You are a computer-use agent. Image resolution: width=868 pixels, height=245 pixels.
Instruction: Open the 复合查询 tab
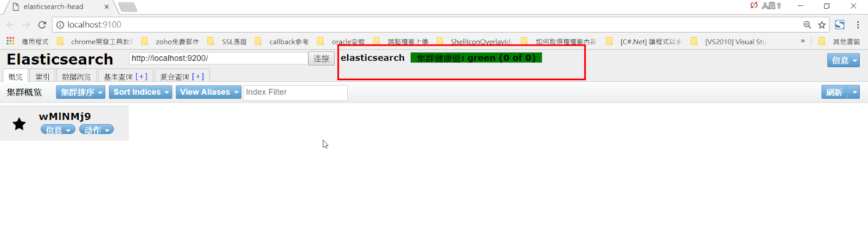[175, 76]
